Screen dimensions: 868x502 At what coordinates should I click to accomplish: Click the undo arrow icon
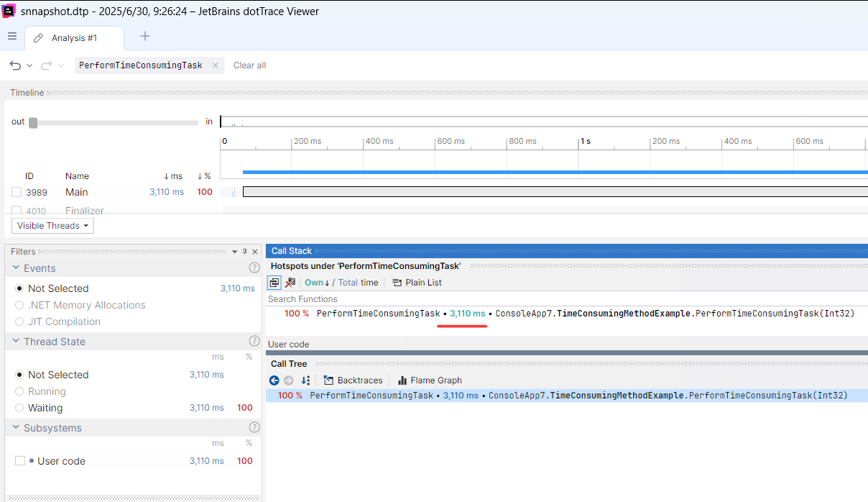[x=15, y=65]
